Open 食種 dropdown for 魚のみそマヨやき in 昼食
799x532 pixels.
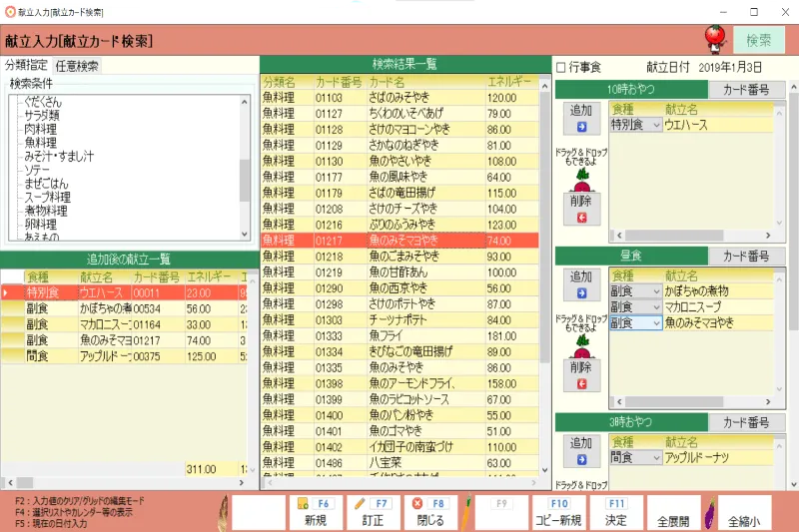coord(655,322)
